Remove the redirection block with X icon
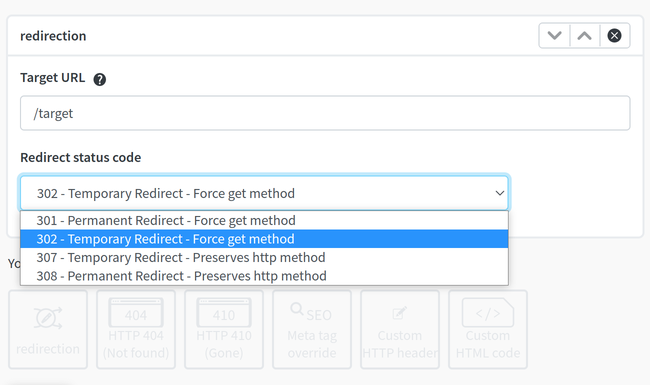This screenshot has height=385, width=650. (614, 36)
